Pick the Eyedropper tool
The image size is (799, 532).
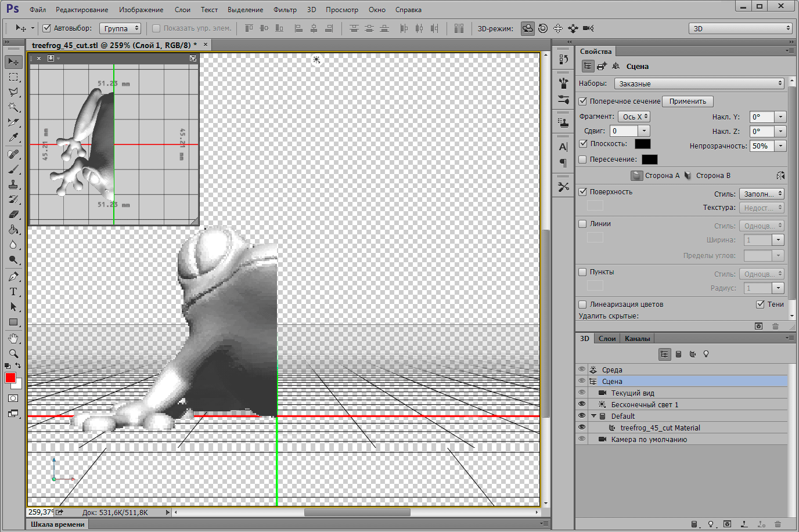point(13,137)
